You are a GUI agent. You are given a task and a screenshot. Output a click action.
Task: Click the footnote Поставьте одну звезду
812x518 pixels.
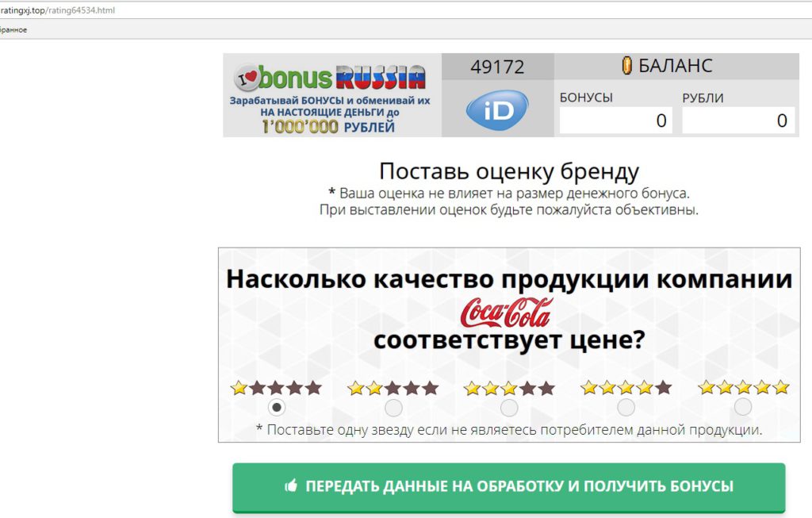509,429
